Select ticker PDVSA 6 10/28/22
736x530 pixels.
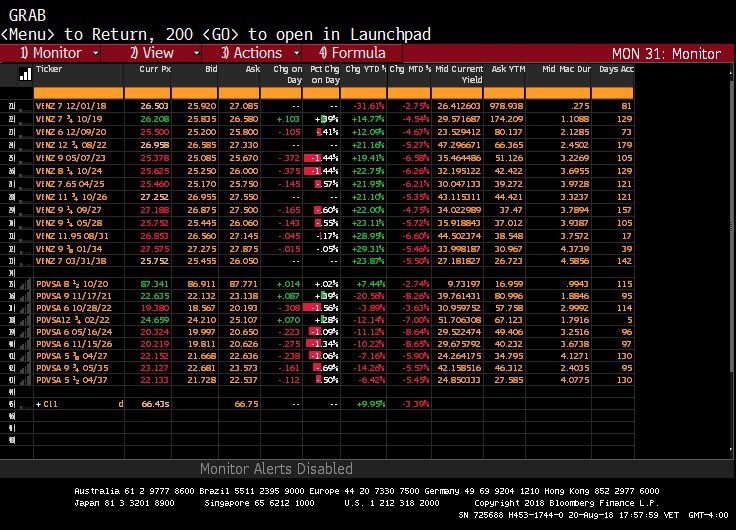[x=74, y=308]
